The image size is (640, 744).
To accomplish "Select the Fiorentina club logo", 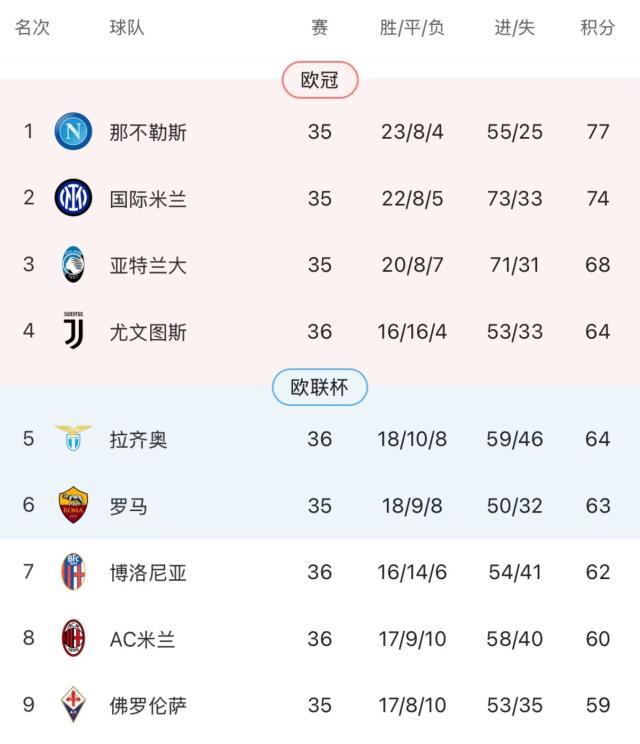I will click(73, 705).
